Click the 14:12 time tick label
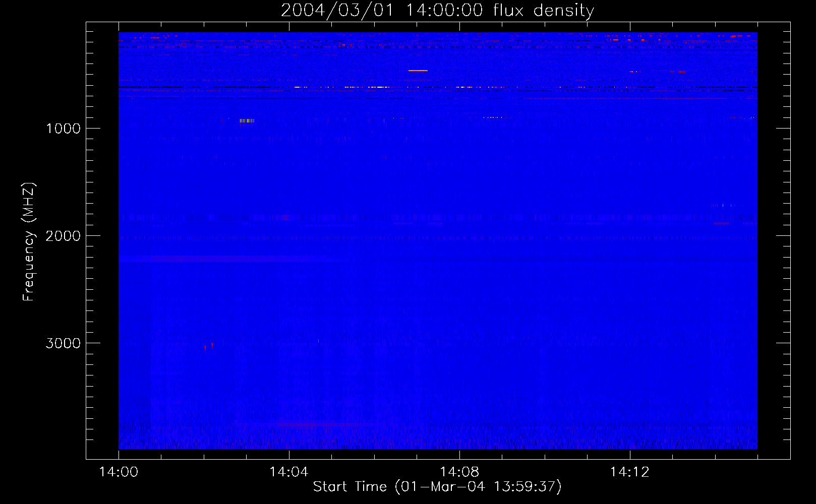Screen dimensions: 816x504 click(x=630, y=472)
